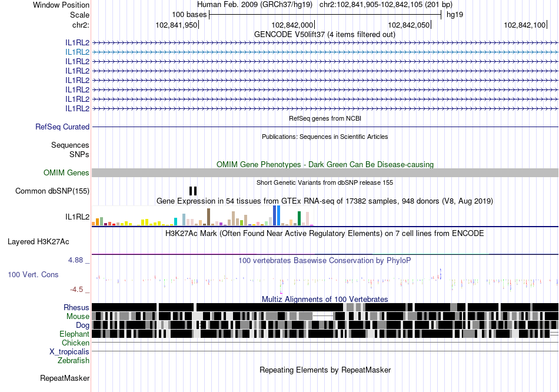Click the RefSeq Curated gene line

pos(325,127)
